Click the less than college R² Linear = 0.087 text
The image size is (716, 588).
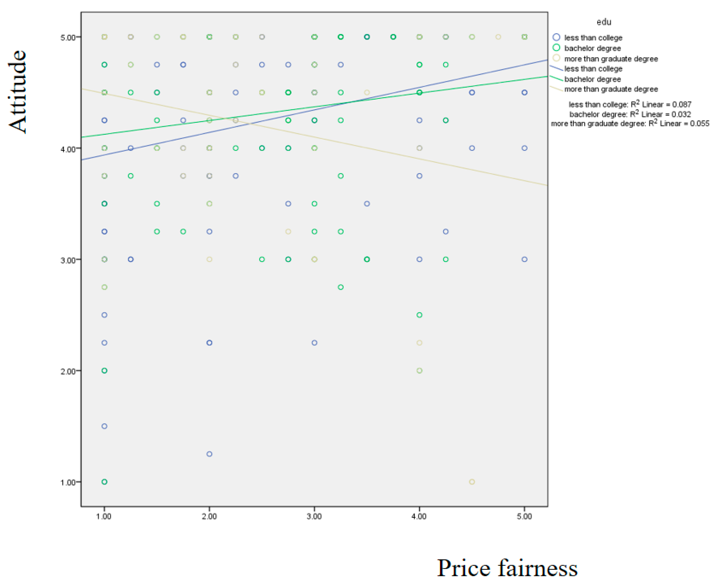[630, 104]
